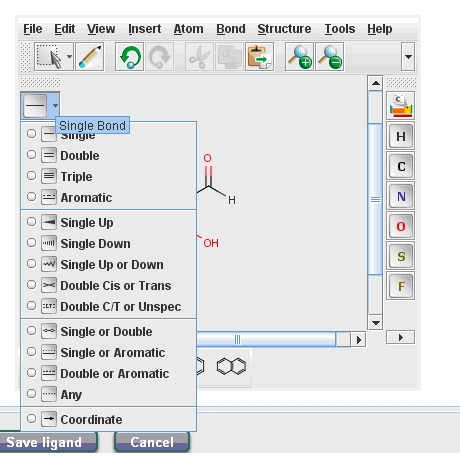The height and width of the screenshot is (458, 460).
Task: Open the Tools menu
Action: 340,29
